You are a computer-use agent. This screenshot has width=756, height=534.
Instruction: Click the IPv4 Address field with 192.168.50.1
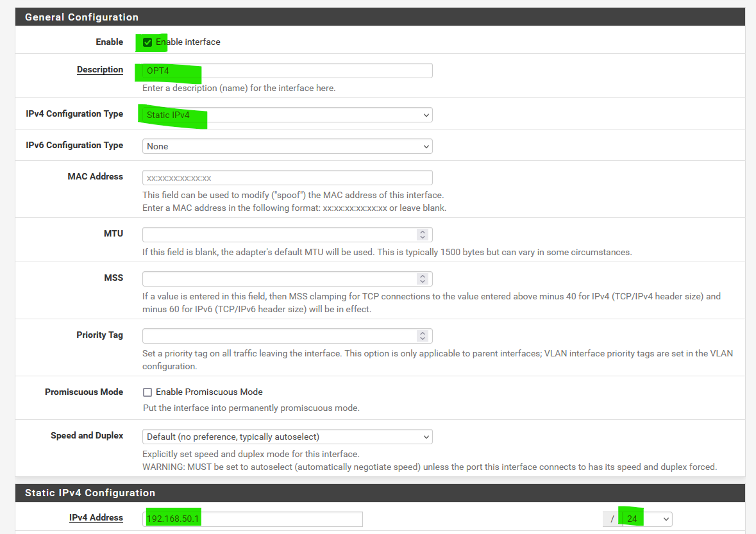[x=252, y=519]
